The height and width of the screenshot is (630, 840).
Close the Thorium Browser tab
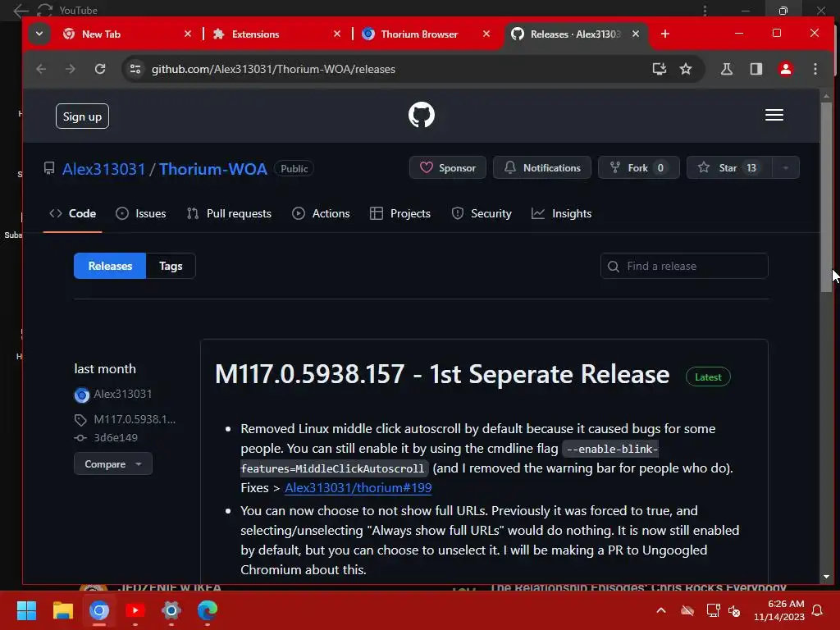pos(486,34)
